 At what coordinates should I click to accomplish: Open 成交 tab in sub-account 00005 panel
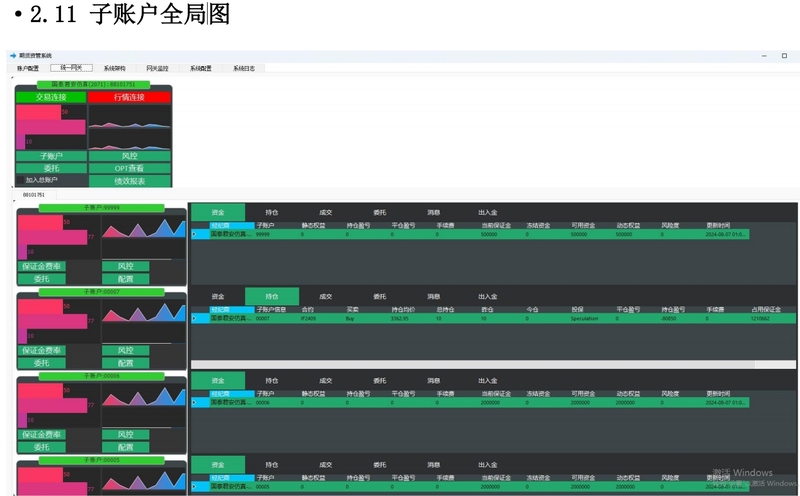[326, 465]
